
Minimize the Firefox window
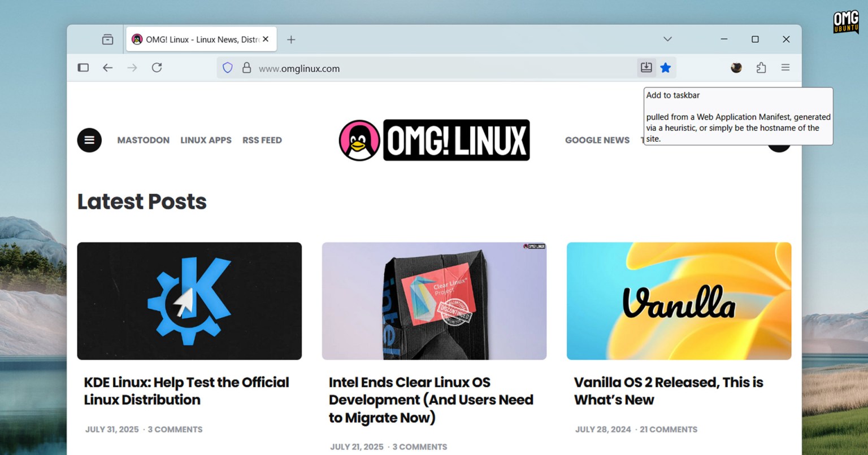[724, 39]
